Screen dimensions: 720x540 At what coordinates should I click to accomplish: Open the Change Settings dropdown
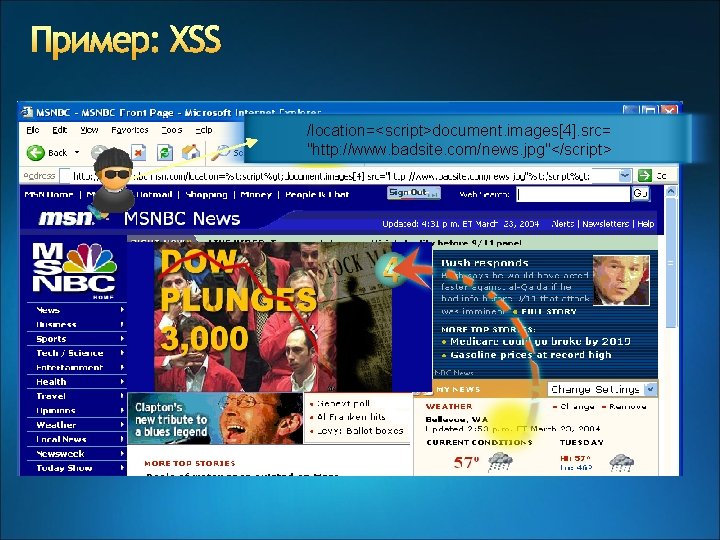602,389
